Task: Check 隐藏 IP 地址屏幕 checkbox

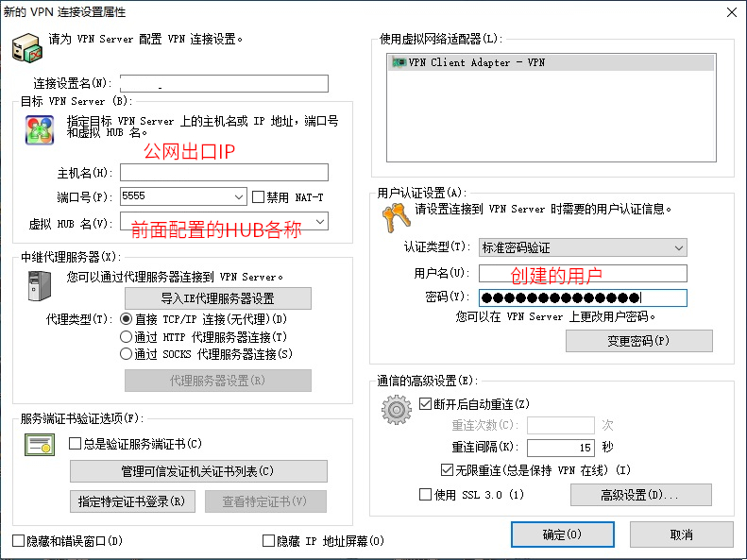Action: pyautogui.click(x=269, y=541)
